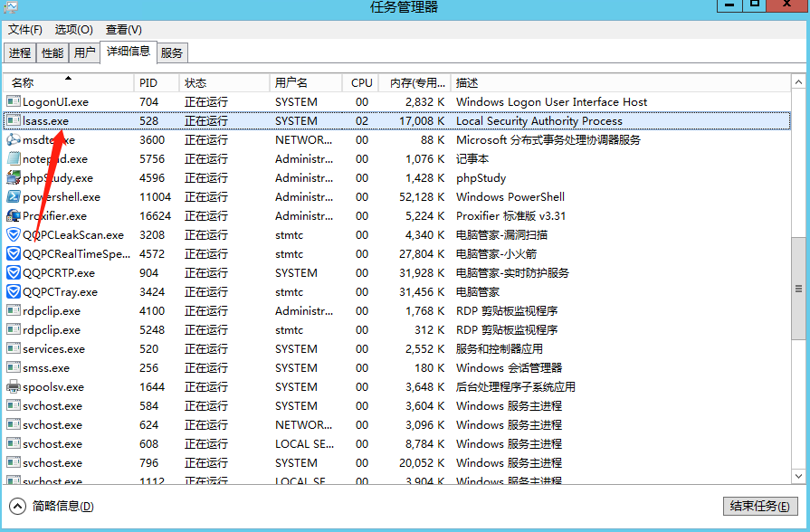
Task: Sort by the 名称 column header
Action: click(x=68, y=82)
